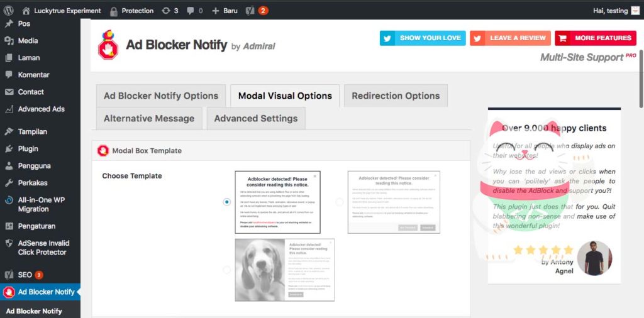
Task: Click the Advanced Ads chart icon
Action: 9,109
